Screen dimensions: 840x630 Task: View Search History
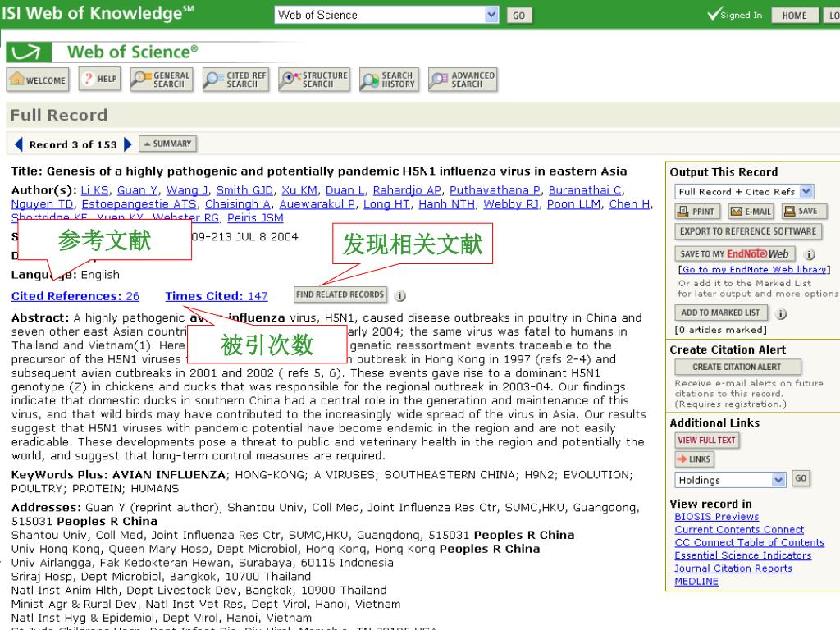coord(390,80)
